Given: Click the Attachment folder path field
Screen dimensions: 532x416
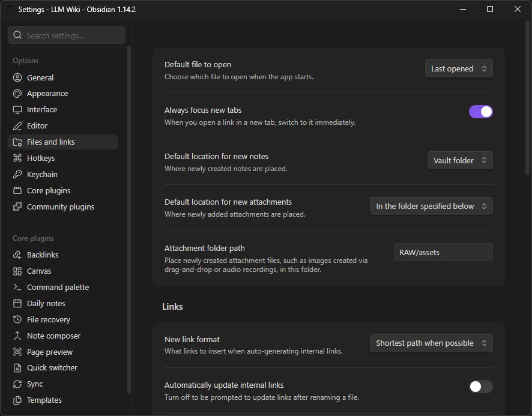Looking at the screenshot, I should [x=443, y=252].
